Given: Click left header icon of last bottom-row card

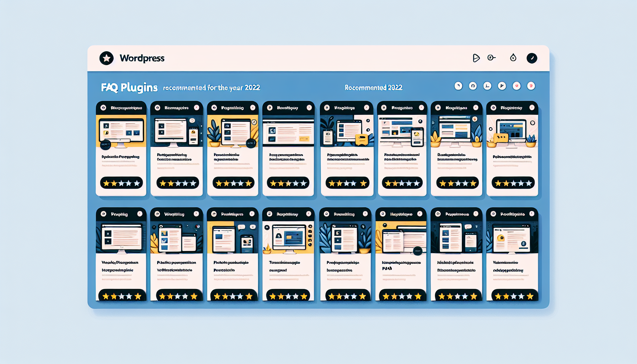Looking at the screenshot, I should click(493, 214).
